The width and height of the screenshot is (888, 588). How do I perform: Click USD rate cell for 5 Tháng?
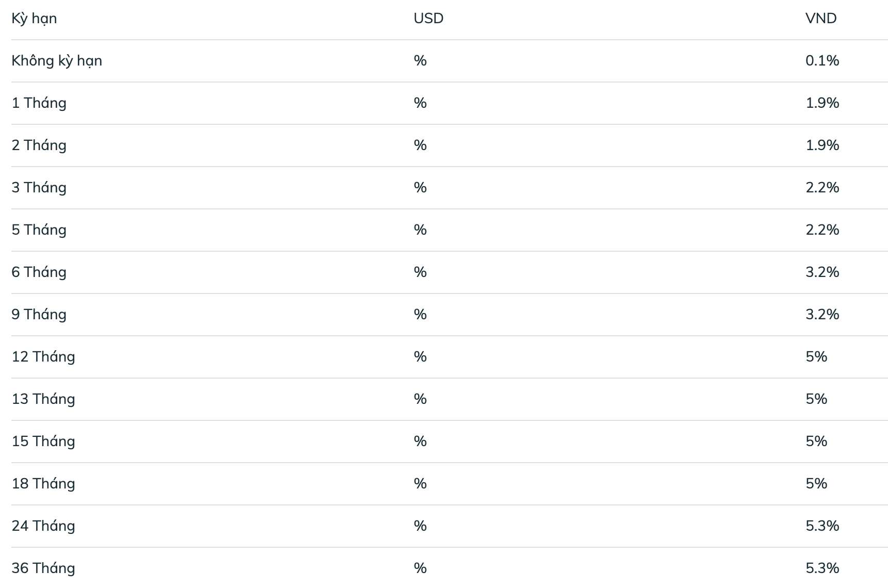tap(420, 230)
